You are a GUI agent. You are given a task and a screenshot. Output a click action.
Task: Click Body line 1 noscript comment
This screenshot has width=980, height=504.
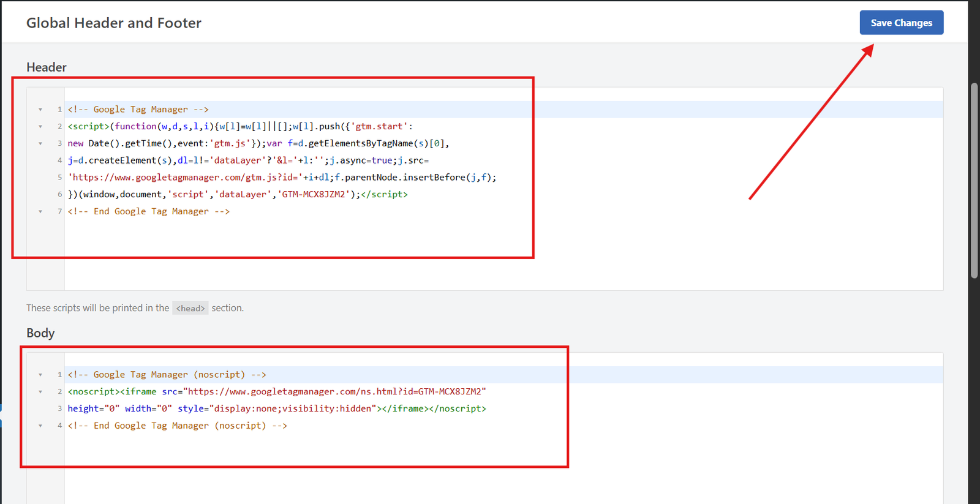(167, 375)
